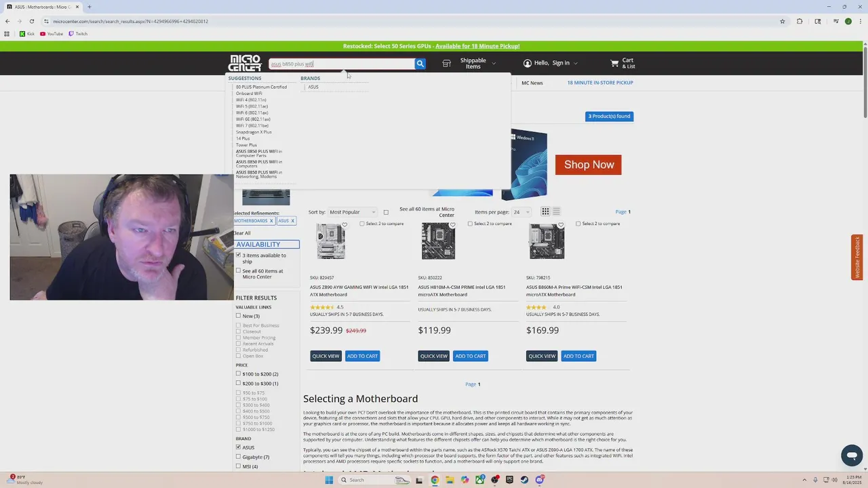Select the Onboard WiFi suggestion
The height and width of the screenshot is (488, 868).
[249, 94]
